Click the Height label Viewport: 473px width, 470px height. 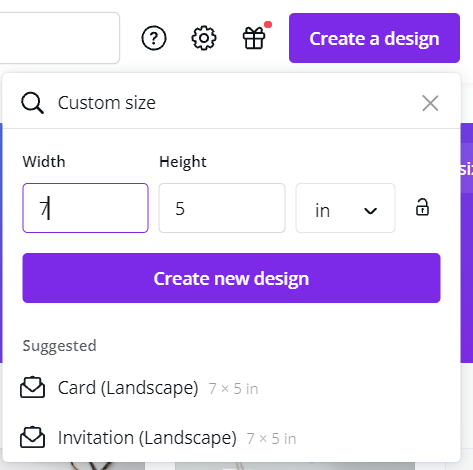click(183, 162)
